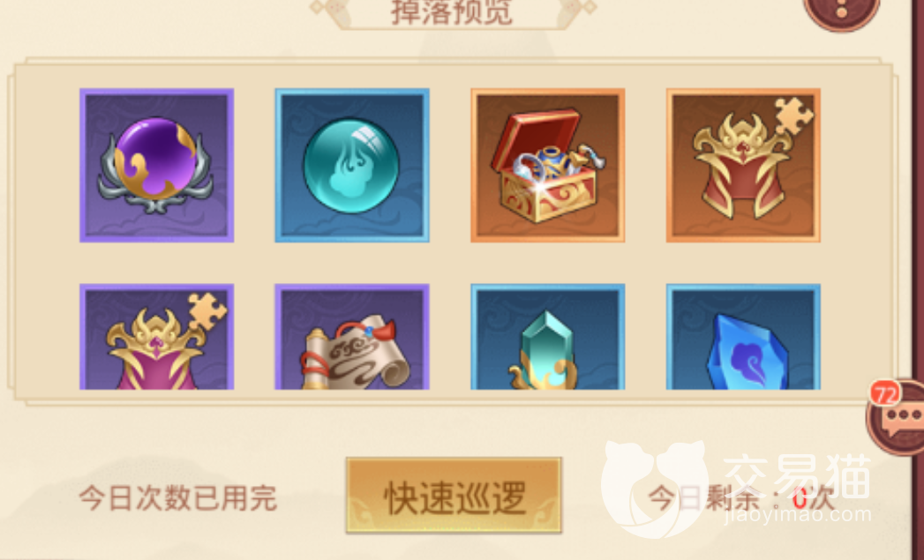Tap the teal crystal on gold stand
The image size is (924, 560).
[x=547, y=337]
